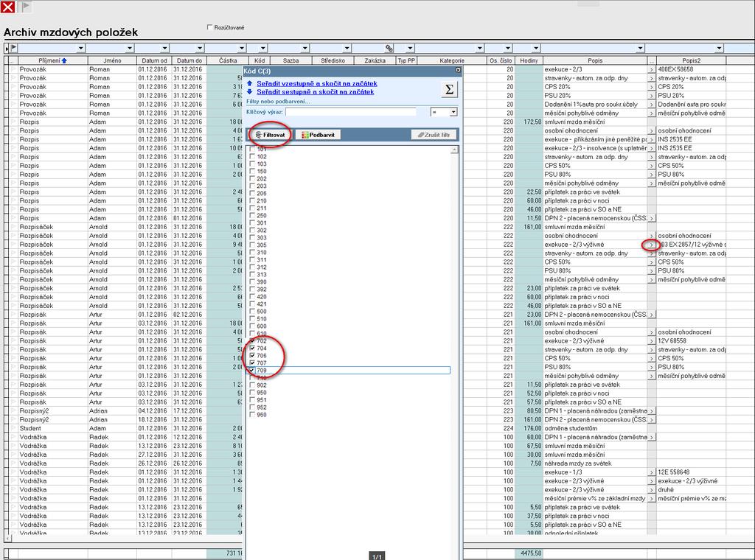Click Seřadit vzestupně a skočit na začátek link
This screenshot has width=755, height=560.
317,83
